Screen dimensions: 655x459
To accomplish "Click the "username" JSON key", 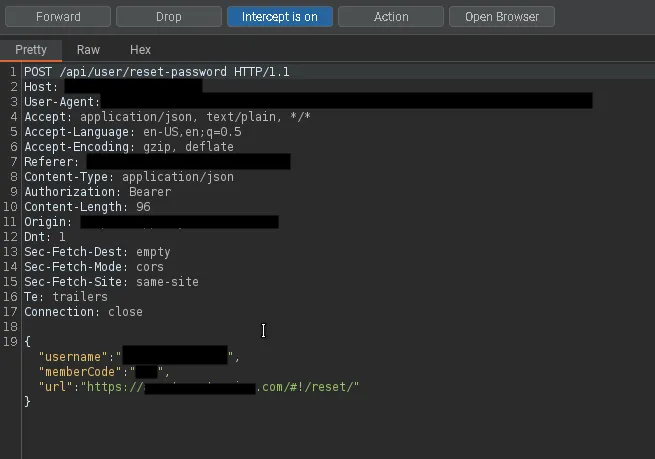I will point(73,357).
